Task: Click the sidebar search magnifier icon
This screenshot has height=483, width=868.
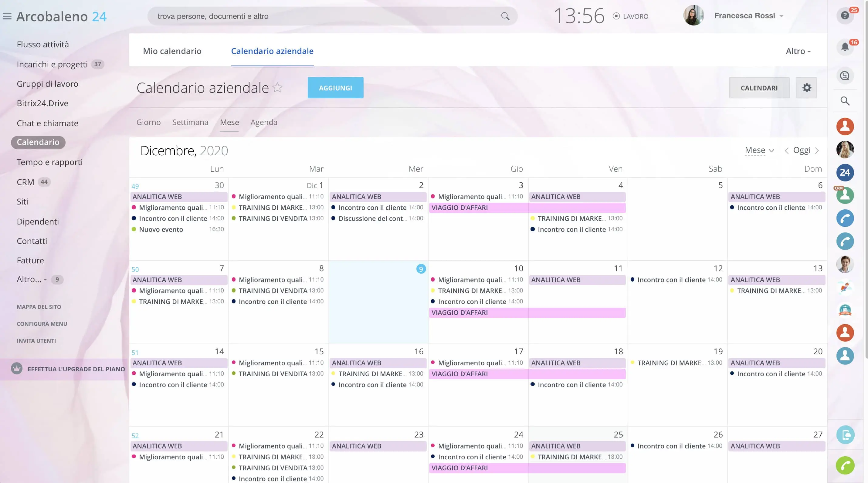Action: [845, 101]
